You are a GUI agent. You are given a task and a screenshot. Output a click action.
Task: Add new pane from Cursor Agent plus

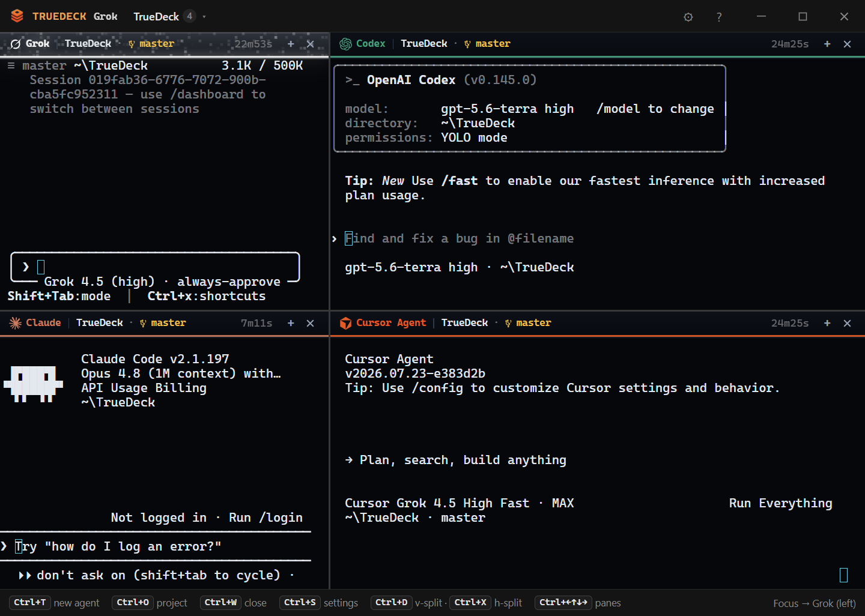[827, 323]
